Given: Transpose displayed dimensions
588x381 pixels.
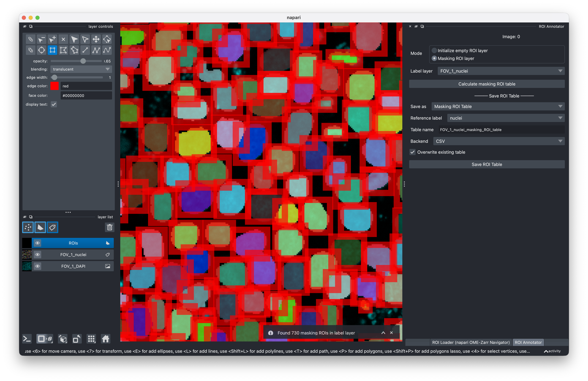Looking at the screenshot, I should (x=77, y=339).
